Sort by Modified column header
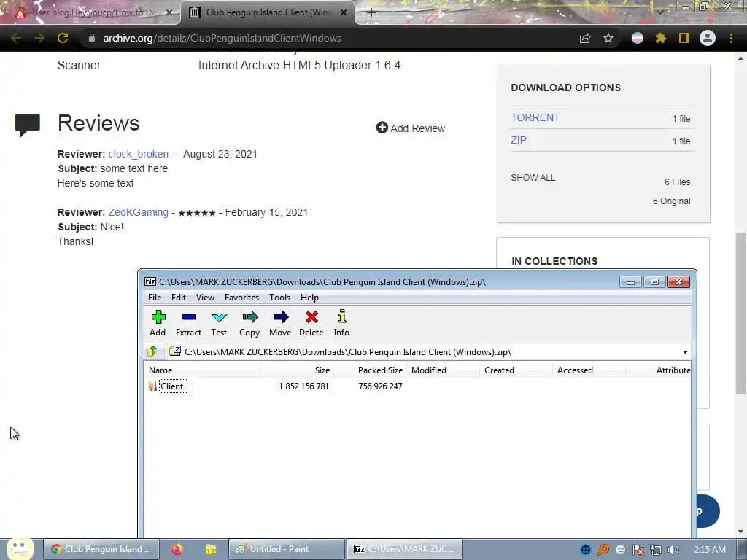Screen dimensions: 747x560 coord(443,370)
